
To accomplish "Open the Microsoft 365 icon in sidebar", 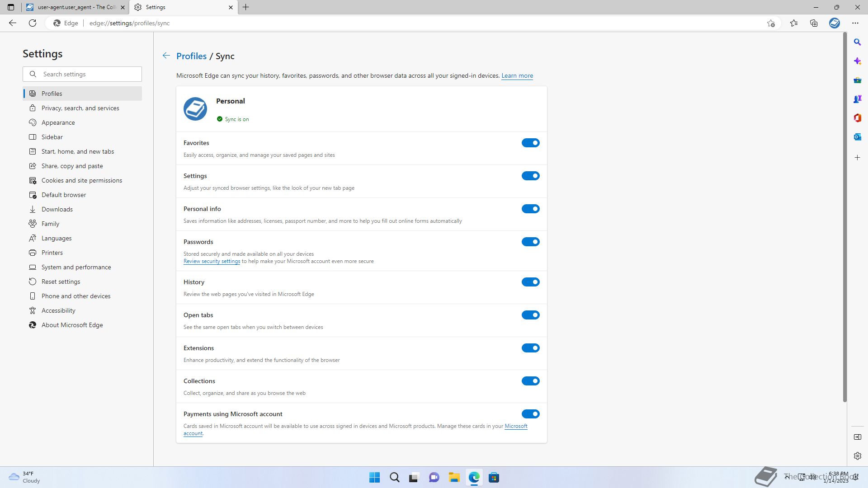I will (857, 118).
